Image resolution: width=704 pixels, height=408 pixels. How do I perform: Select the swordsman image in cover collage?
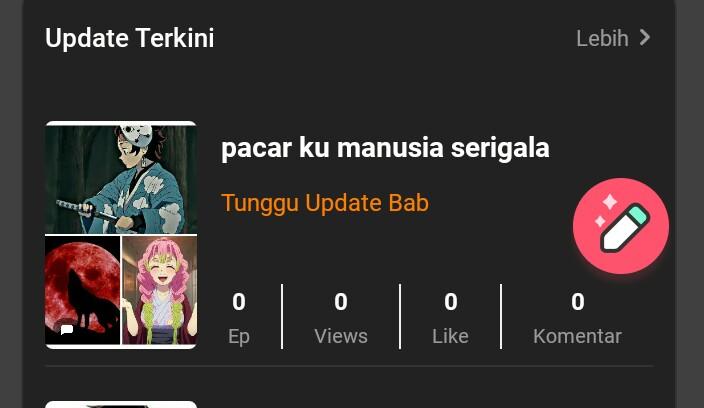click(x=121, y=179)
